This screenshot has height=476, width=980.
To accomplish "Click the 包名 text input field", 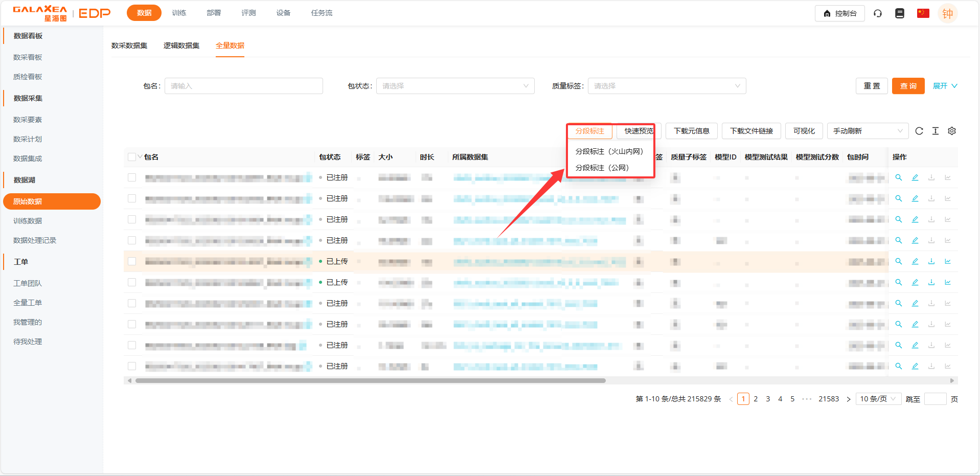I will click(x=244, y=86).
